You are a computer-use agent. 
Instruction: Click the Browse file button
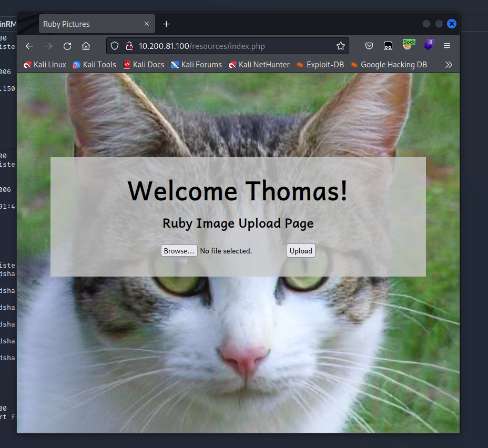coord(179,251)
